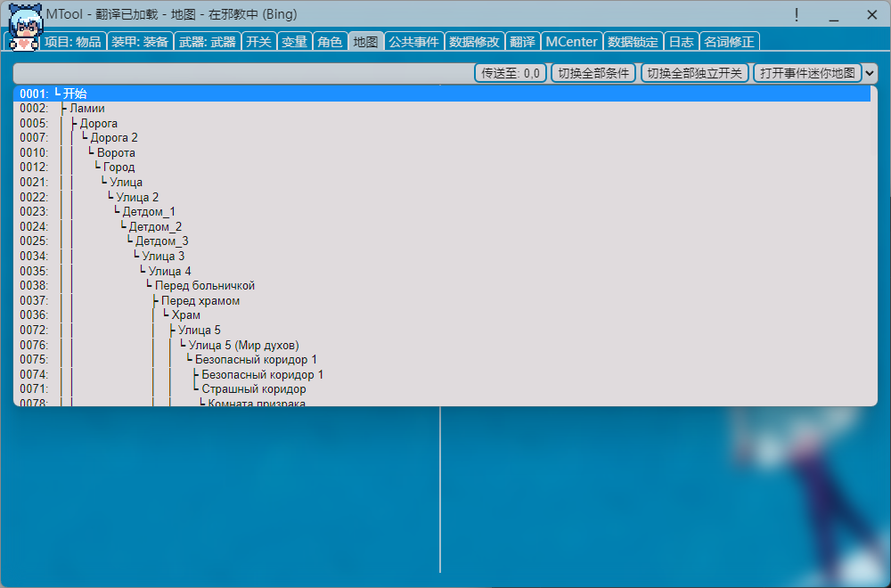
Task: Select the 数据锁定 tab
Action: pyautogui.click(x=633, y=42)
